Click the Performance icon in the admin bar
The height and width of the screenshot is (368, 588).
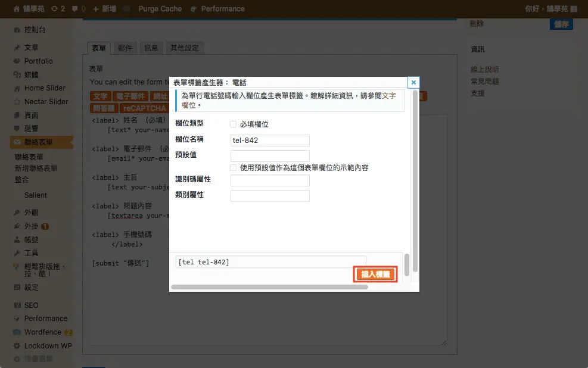(x=194, y=9)
